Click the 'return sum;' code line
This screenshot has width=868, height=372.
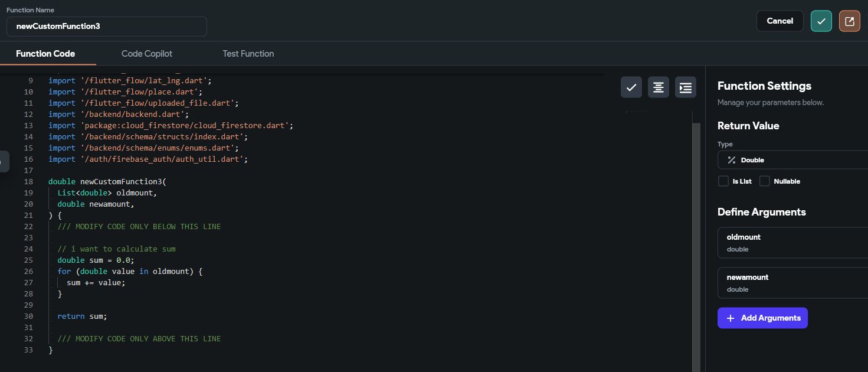click(83, 316)
